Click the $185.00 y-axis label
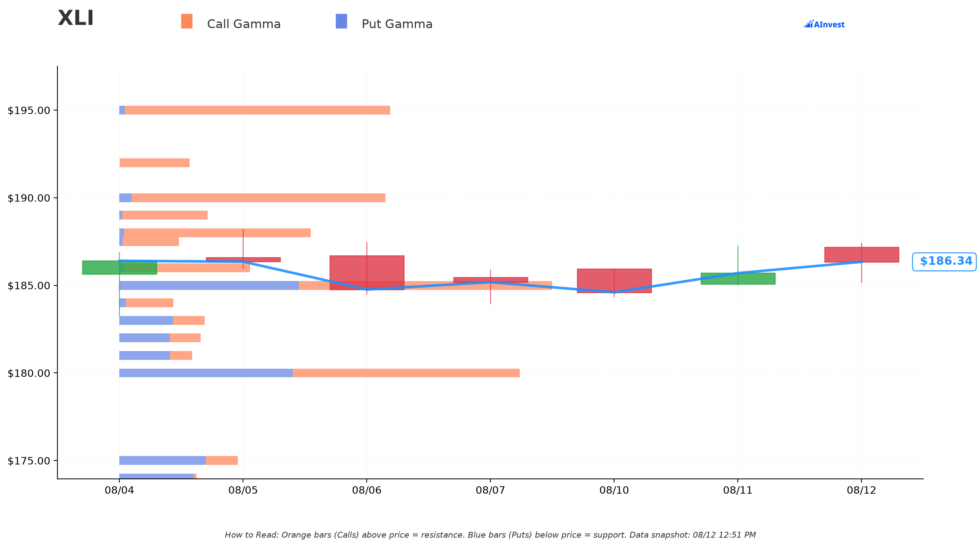This screenshot has width=980, height=547. point(29,285)
